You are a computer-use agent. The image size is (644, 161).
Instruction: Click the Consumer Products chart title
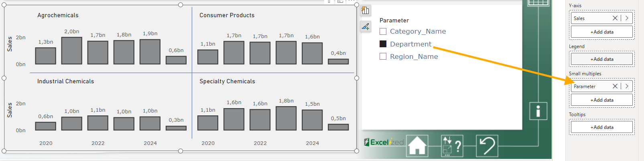(227, 15)
